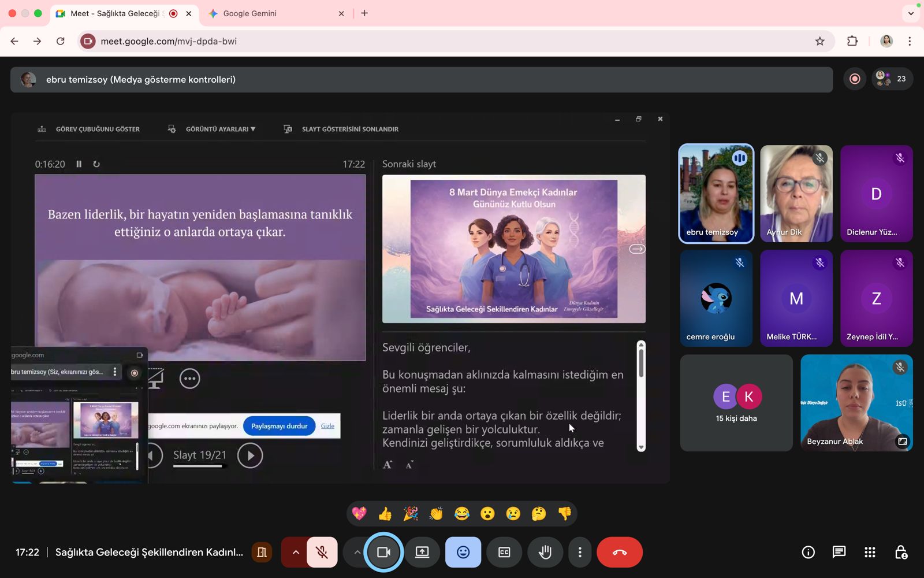The height and width of the screenshot is (578, 924).
Task: Unmute the microphone
Action: (322, 553)
